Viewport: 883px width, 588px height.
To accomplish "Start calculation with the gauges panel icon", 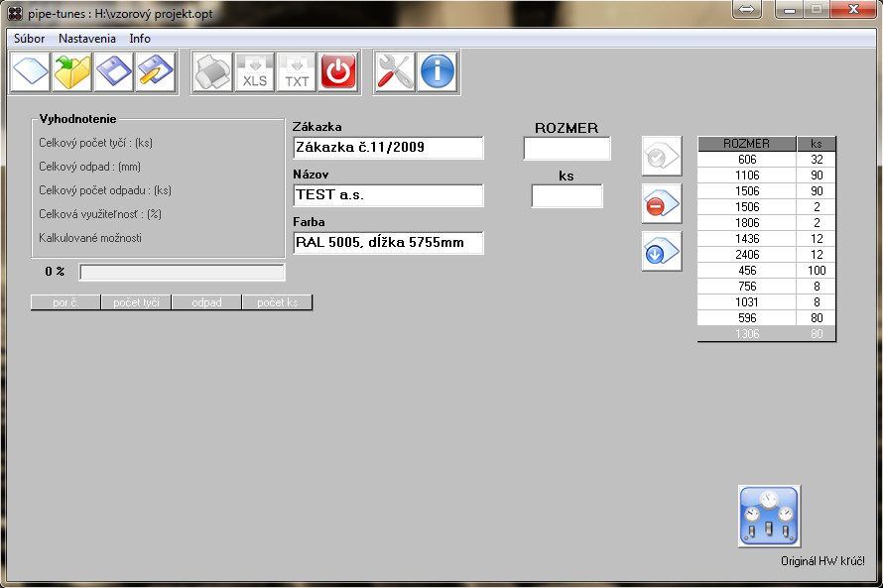I will (769, 516).
